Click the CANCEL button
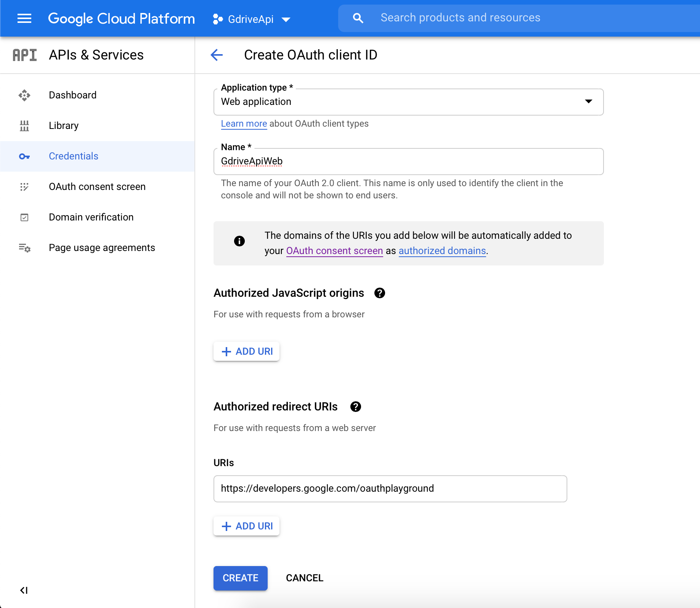 (x=305, y=578)
